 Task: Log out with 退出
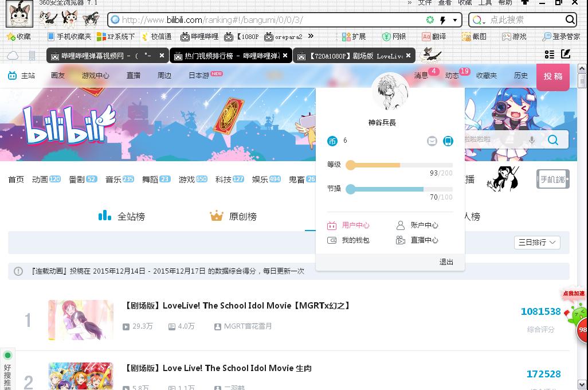pyautogui.click(x=446, y=262)
